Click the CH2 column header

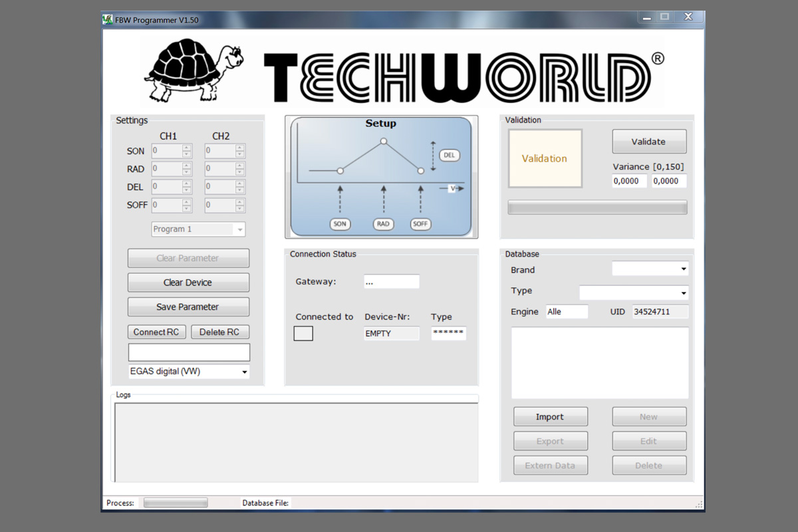pyautogui.click(x=221, y=136)
